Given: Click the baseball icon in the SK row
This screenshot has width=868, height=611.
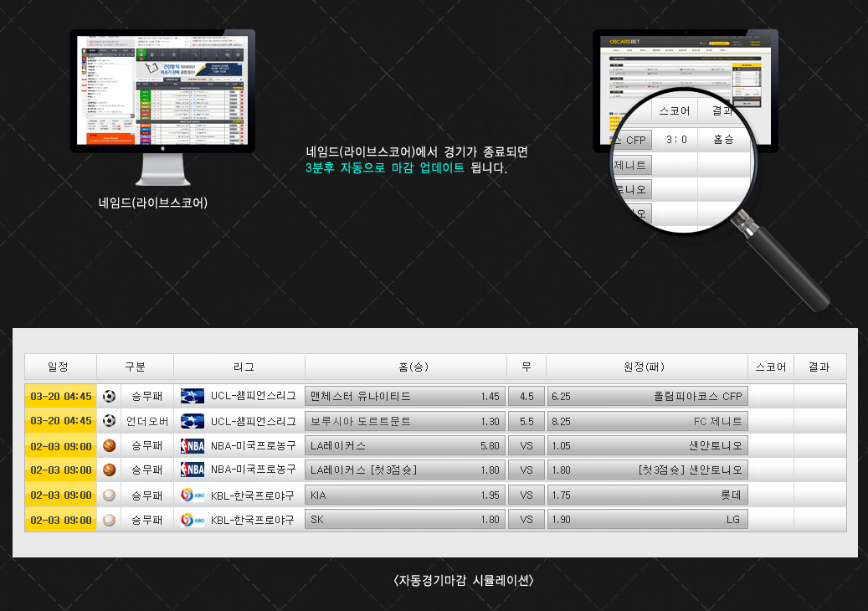Looking at the screenshot, I should [x=109, y=520].
